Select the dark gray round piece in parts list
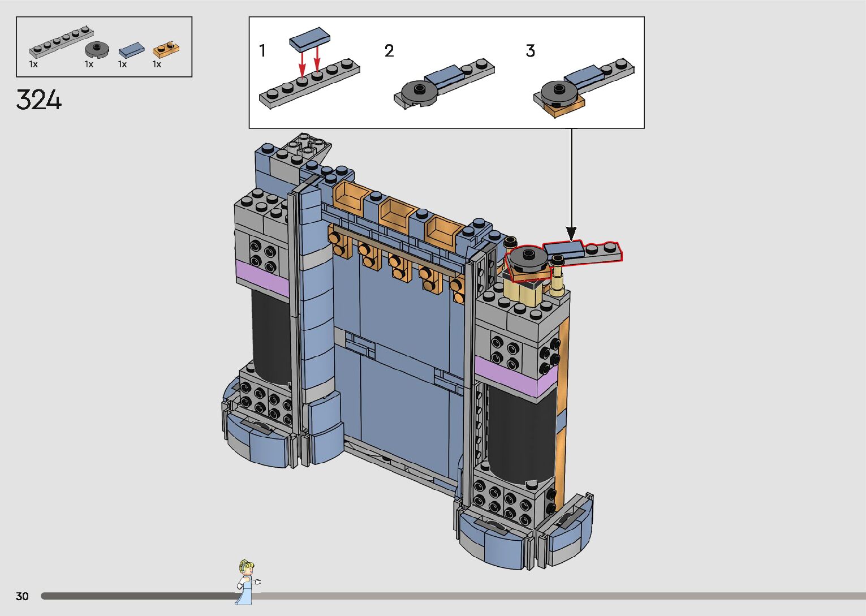 pyautogui.click(x=98, y=50)
